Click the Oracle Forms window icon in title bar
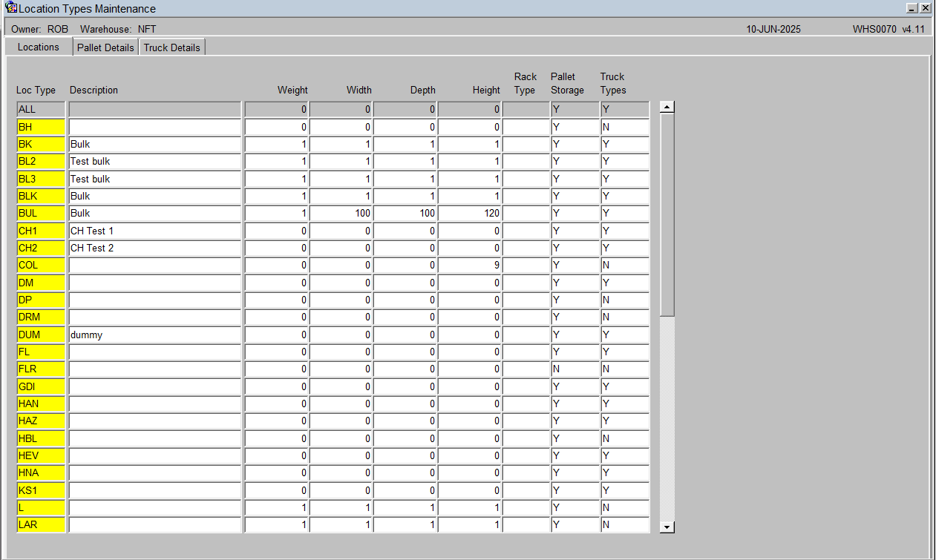936x560 pixels. click(11, 8)
